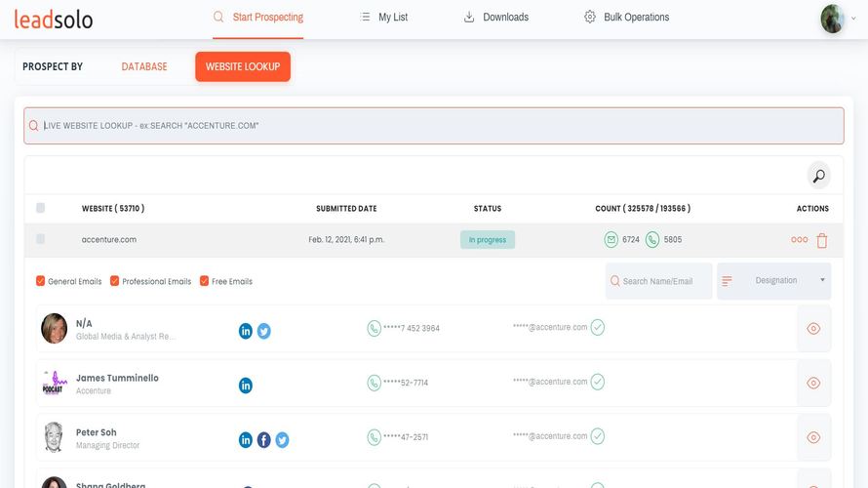Select the Website Lookup button

pyautogui.click(x=243, y=66)
